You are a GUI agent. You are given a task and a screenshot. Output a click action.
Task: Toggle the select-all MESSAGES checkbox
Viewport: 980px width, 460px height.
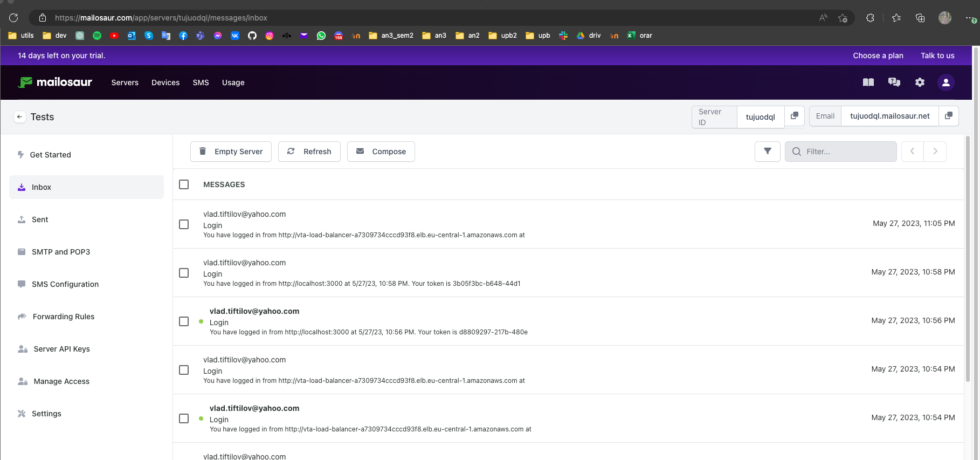pos(184,184)
